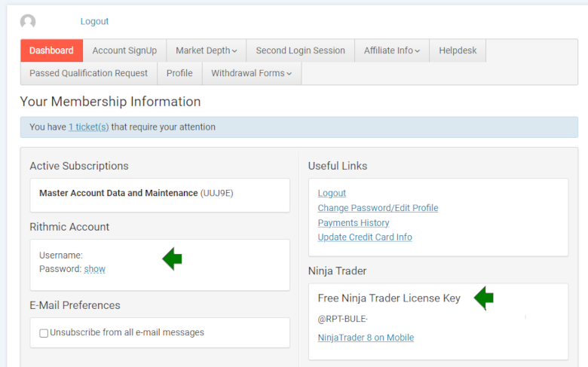588x367 pixels.
Task: Click the green arrow beside Rithmic Account
Action: coord(173,258)
